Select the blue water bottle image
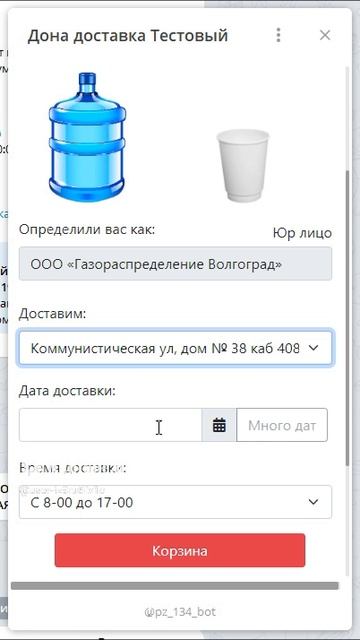This screenshot has height=640, width=360. tap(87, 137)
